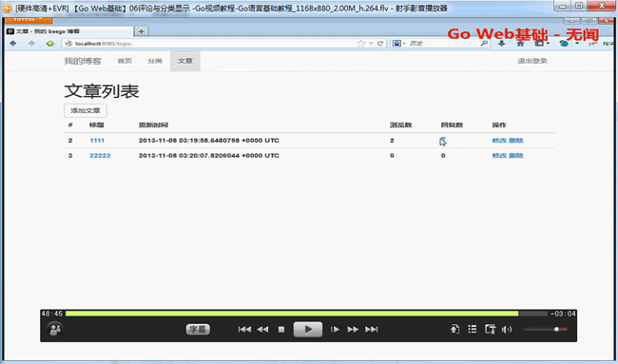The height and width of the screenshot is (364, 618).
Task: Click the pin-on-top icon in the player
Action: [490, 329]
